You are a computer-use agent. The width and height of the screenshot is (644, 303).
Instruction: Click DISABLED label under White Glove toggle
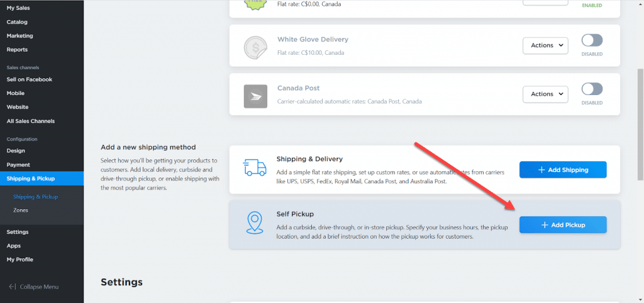tap(592, 54)
